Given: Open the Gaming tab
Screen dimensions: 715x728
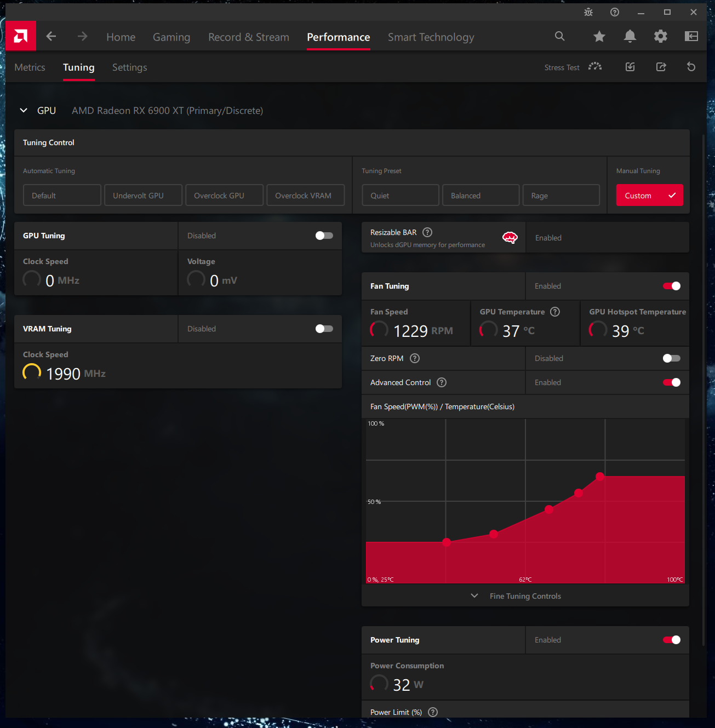Looking at the screenshot, I should click(171, 37).
